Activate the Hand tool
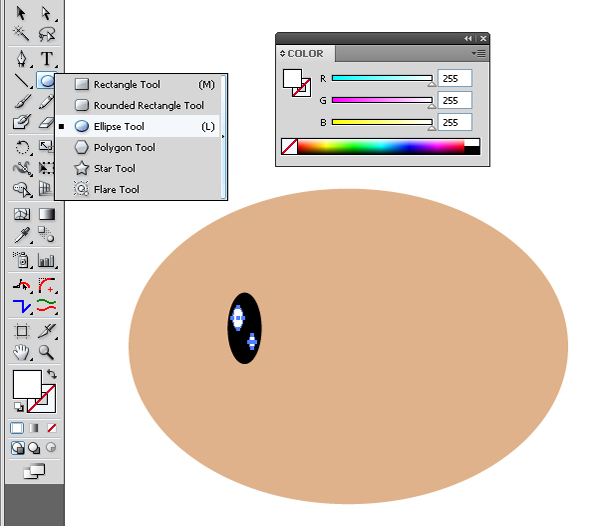Screen dimensions: 600x526 pos(21,352)
